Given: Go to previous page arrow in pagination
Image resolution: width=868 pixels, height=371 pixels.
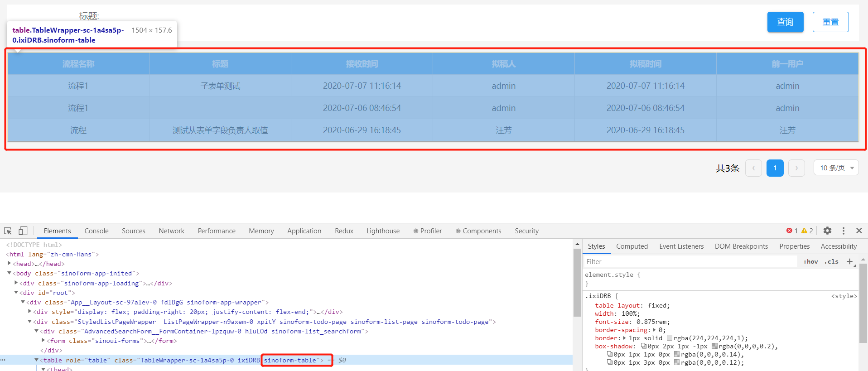Looking at the screenshot, I should (753, 168).
